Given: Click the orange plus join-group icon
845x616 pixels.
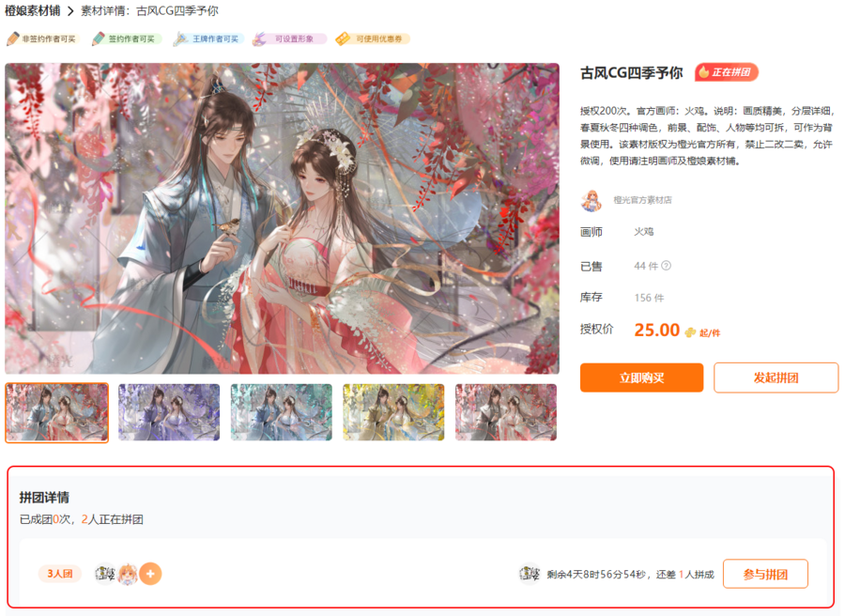Looking at the screenshot, I should [x=150, y=574].
